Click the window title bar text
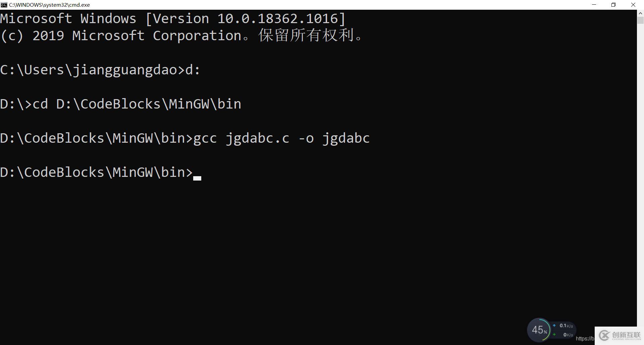 (x=49, y=5)
